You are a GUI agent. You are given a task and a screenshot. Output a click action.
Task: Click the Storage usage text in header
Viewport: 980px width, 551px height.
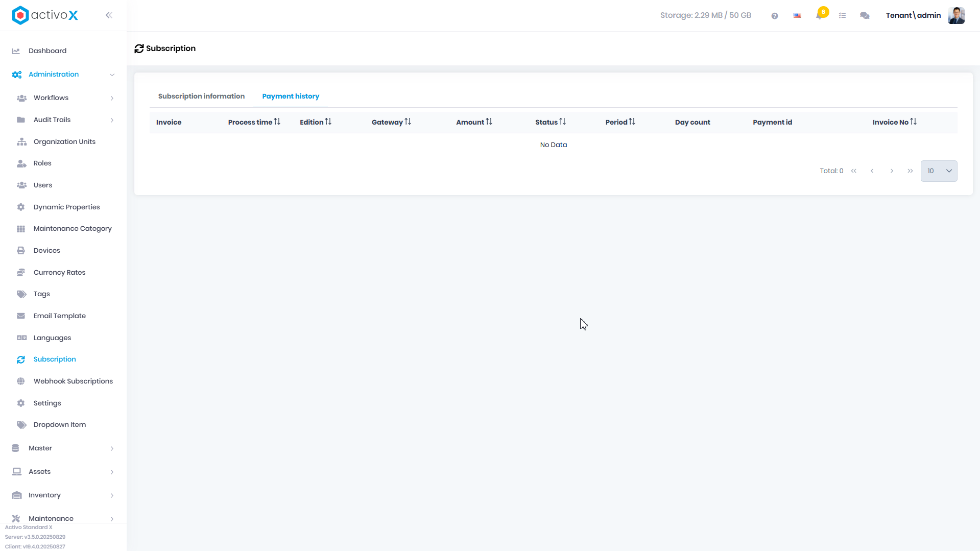point(705,15)
